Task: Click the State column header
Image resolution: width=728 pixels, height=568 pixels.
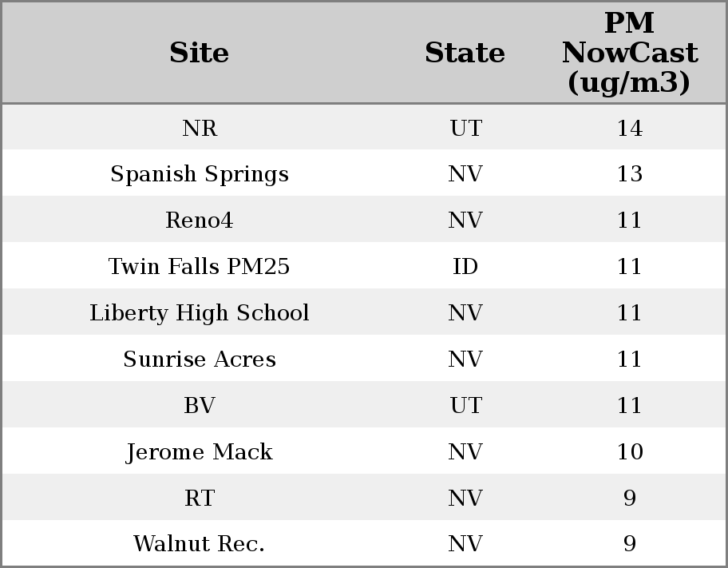Action: coord(465,53)
